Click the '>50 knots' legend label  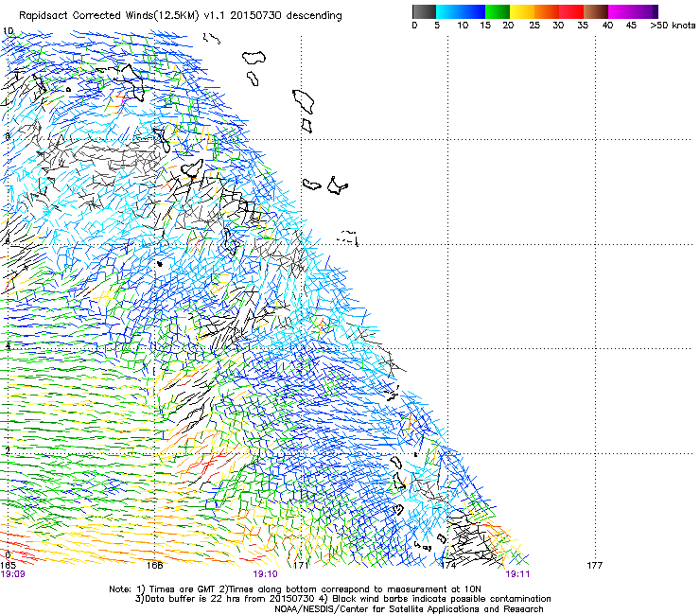point(673,26)
